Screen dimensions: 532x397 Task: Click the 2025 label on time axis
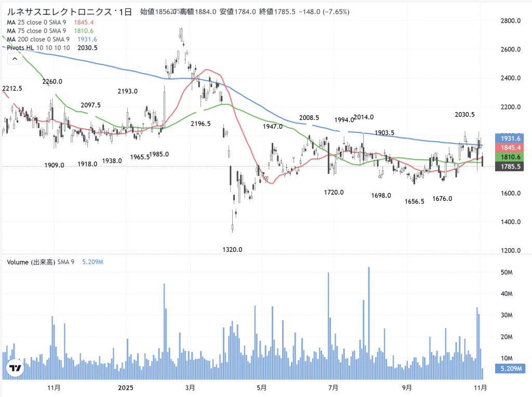126,387
